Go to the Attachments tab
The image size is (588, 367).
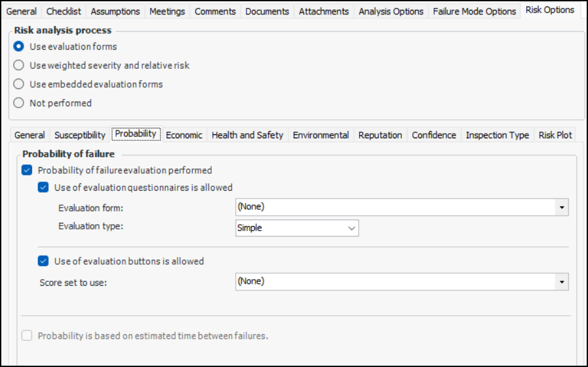click(x=324, y=11)
